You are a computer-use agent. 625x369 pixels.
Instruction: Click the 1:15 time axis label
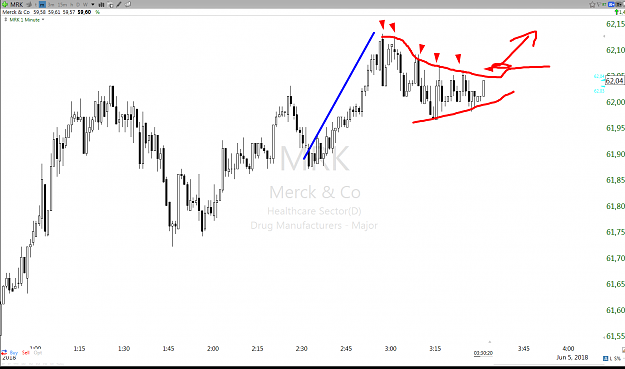(79, 349)
